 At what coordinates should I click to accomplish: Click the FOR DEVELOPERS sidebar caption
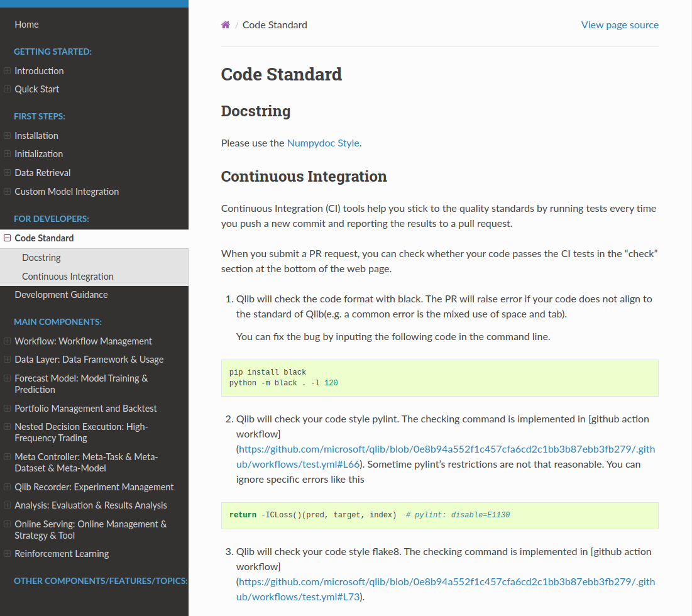pyautogui.click(x=51, y=219)
